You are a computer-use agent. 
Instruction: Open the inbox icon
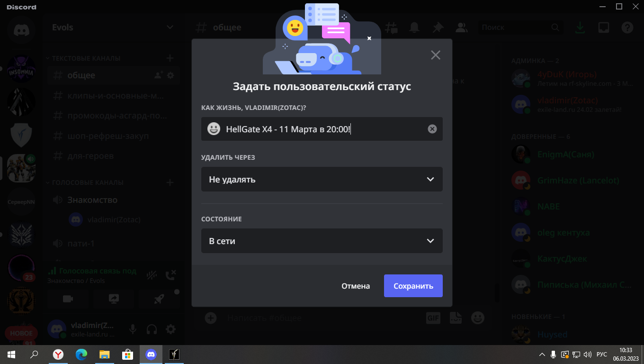[x=603, y=27]
